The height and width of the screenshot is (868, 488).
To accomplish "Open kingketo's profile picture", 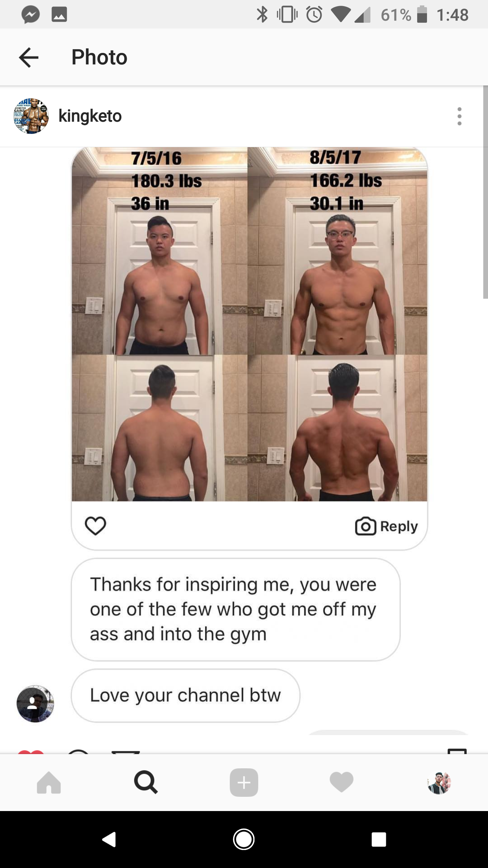I will (x=31, y=116).
